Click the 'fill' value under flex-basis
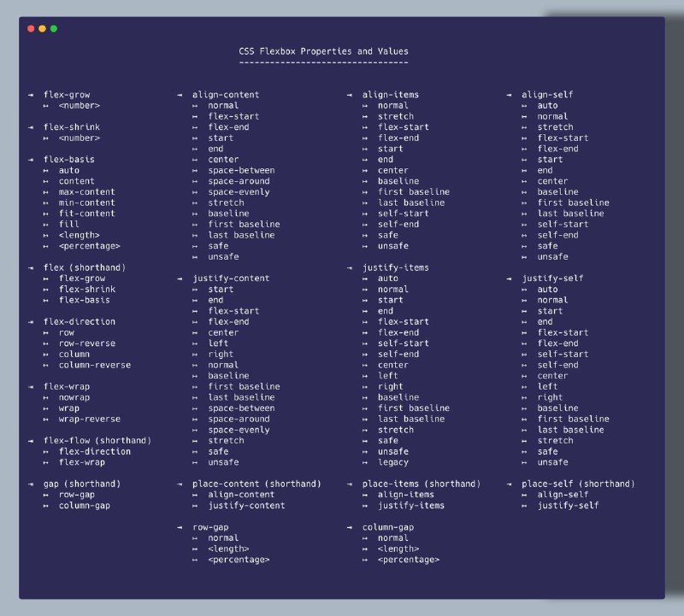This screenshot has width=684, height=616. click(69, 224)
